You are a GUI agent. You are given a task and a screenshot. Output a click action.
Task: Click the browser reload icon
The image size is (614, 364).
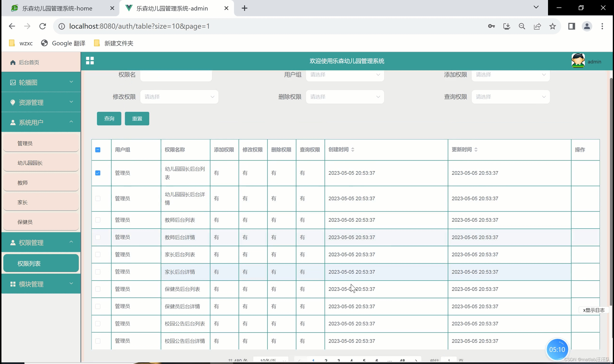pyautogui.click(x=43, y=26)
